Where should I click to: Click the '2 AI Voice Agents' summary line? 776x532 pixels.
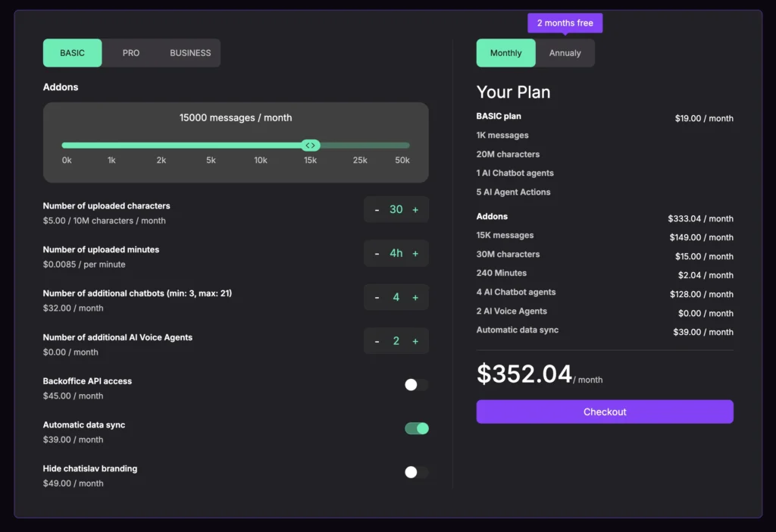tap(512, 311)
